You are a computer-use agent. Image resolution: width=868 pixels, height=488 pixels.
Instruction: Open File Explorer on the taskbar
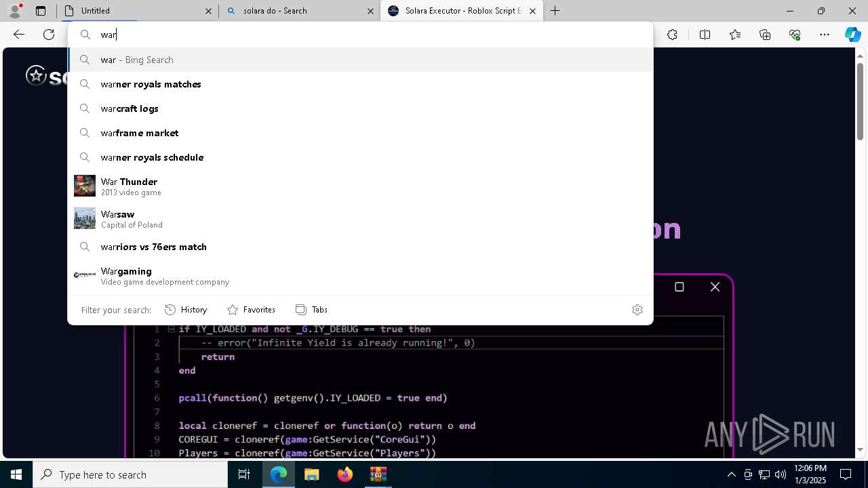click(x=311, y=474)
